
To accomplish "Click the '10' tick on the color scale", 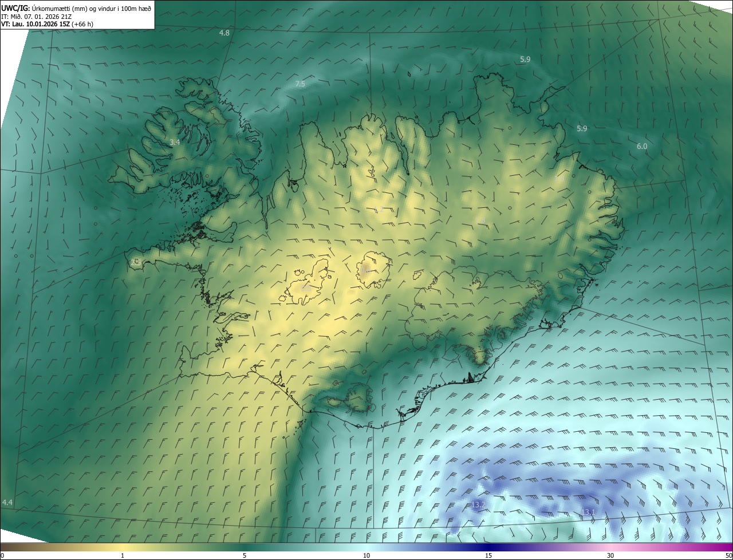I will [366, 555].
